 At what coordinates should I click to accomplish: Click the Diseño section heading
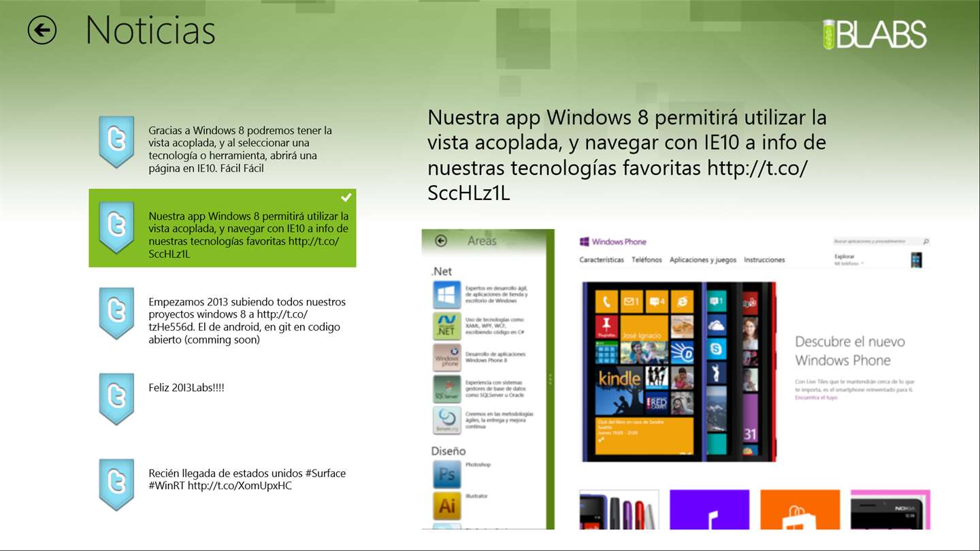coord(448,451)
